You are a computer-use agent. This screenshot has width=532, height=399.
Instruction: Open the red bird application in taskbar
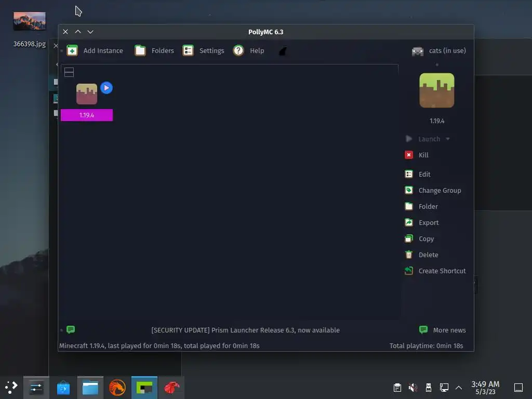click(x=171, y=388)
